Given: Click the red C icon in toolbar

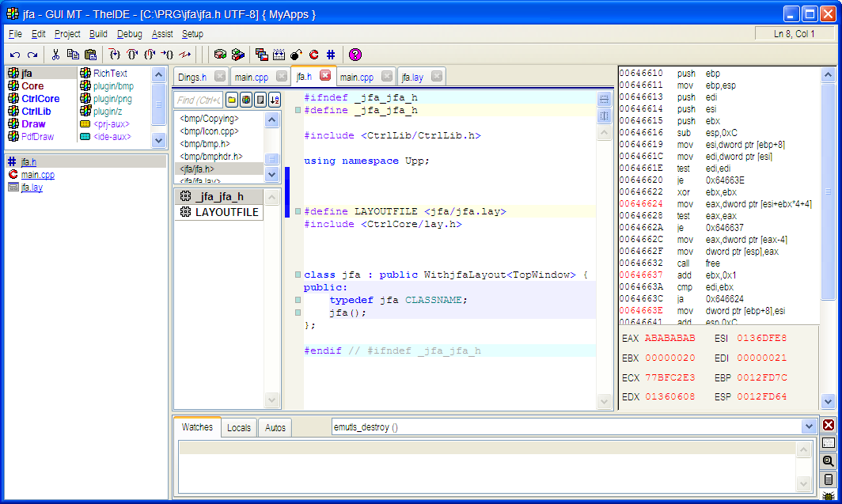Looking at the screenshot, I should click(x=313, y=55).
